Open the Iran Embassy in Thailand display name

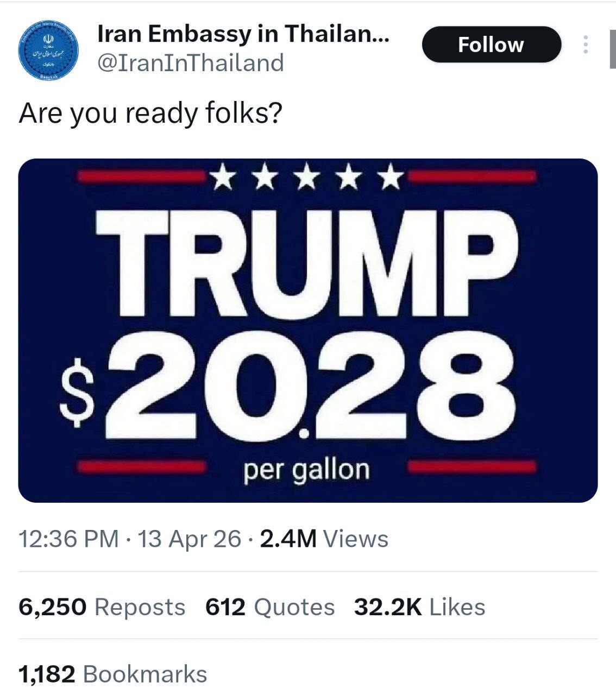[x=243, y=34]
